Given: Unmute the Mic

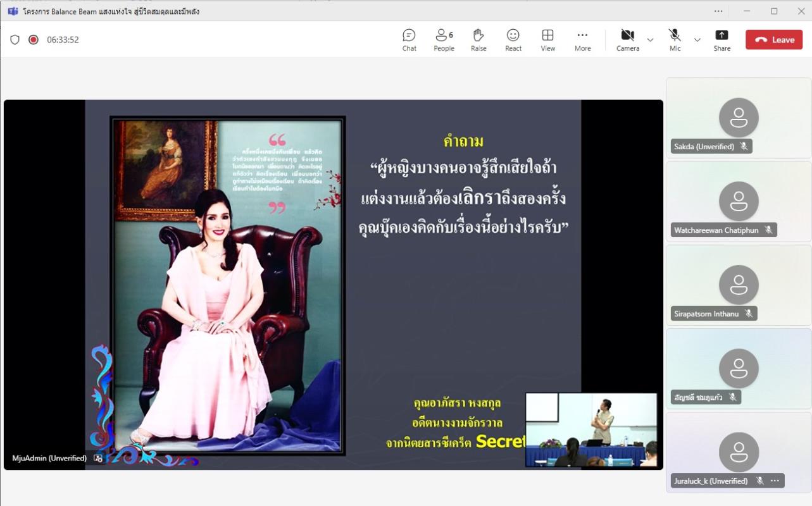Looking at the screenshot, I should [675, 40].
